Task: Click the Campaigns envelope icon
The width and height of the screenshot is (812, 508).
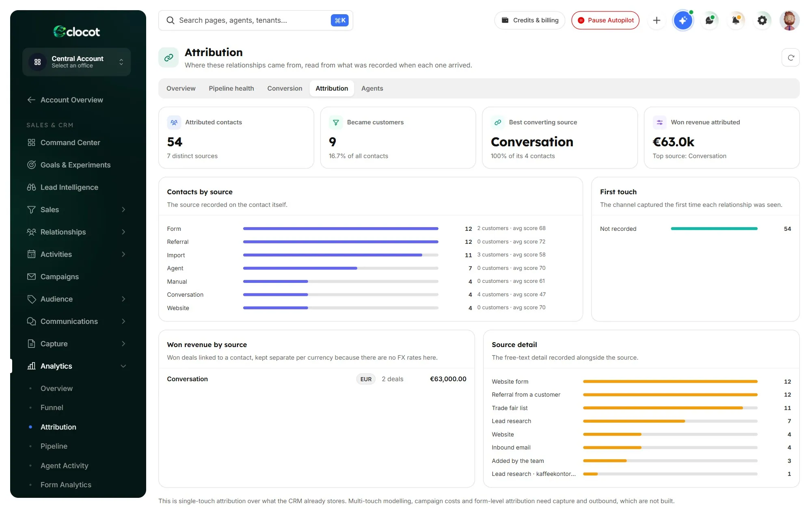Action: tap(31, 277)
